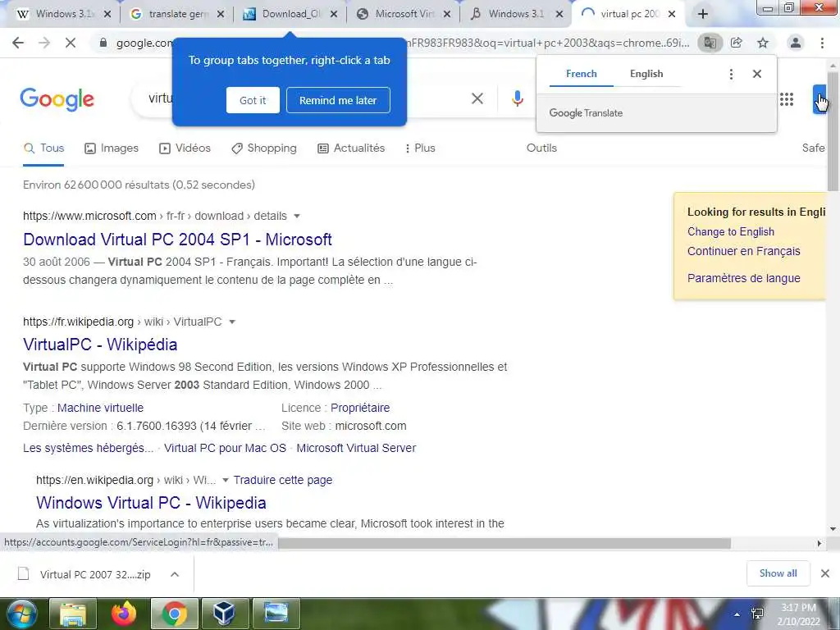Show hidden system tray icons
The height and width of the screenshot is (630, 840).
[x=737, y=614]
